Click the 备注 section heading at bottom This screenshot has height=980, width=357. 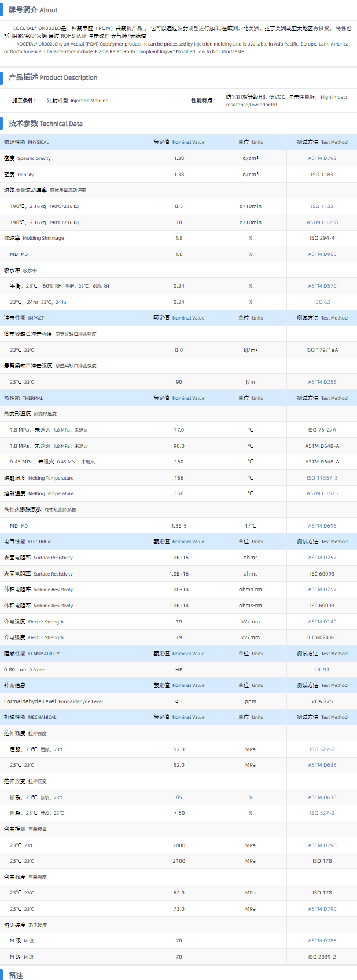[16, 975]
